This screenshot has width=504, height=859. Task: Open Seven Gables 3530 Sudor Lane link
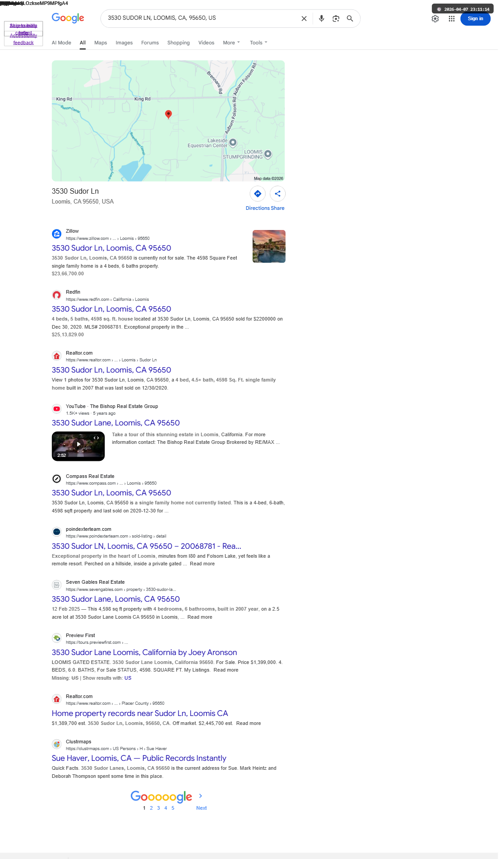tap(116, 599)
